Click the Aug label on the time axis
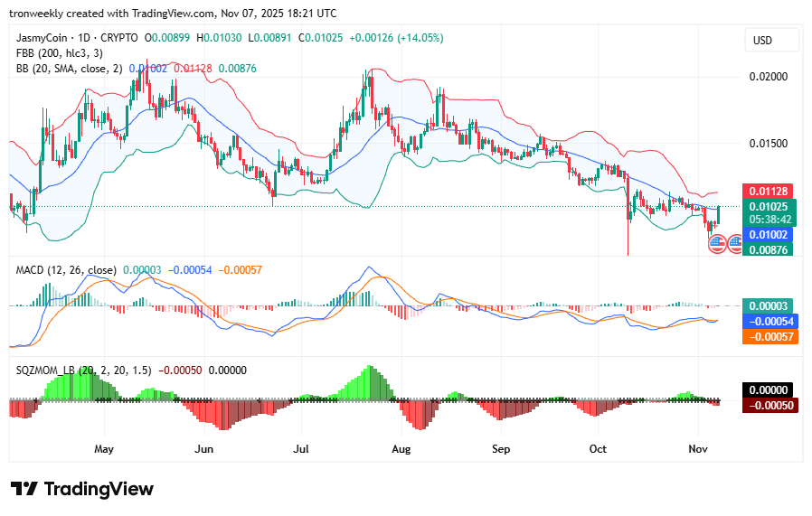 401,448
